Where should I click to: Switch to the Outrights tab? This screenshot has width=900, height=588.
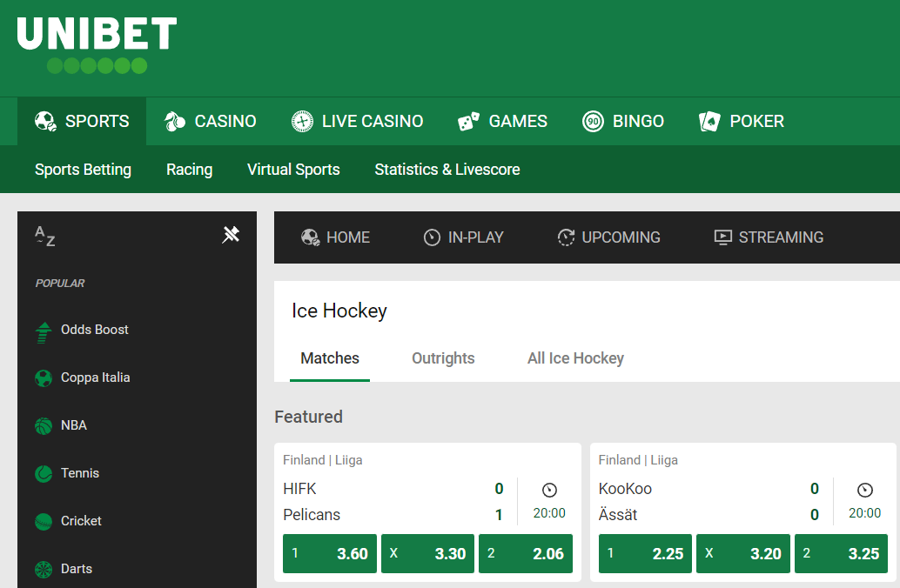click(x=443, y=358)
